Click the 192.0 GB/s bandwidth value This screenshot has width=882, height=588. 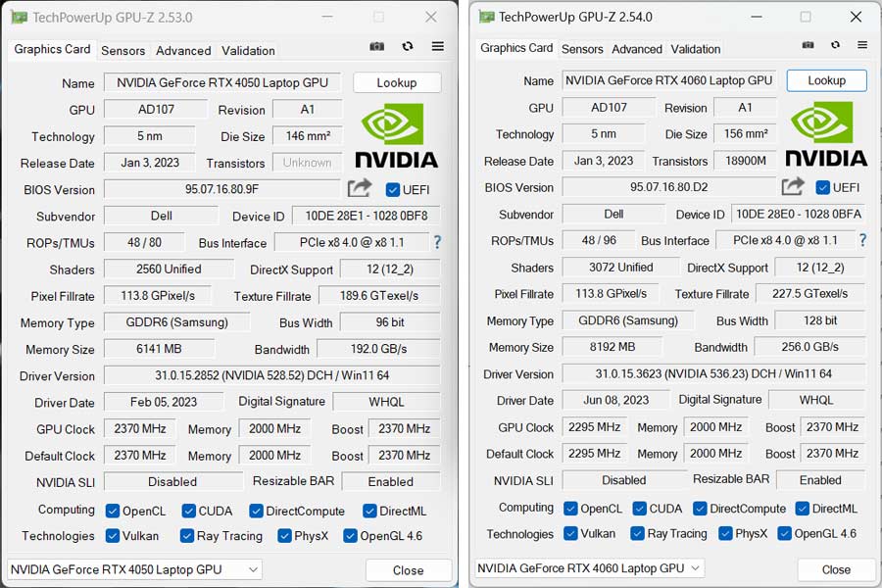tap(378, 349)
